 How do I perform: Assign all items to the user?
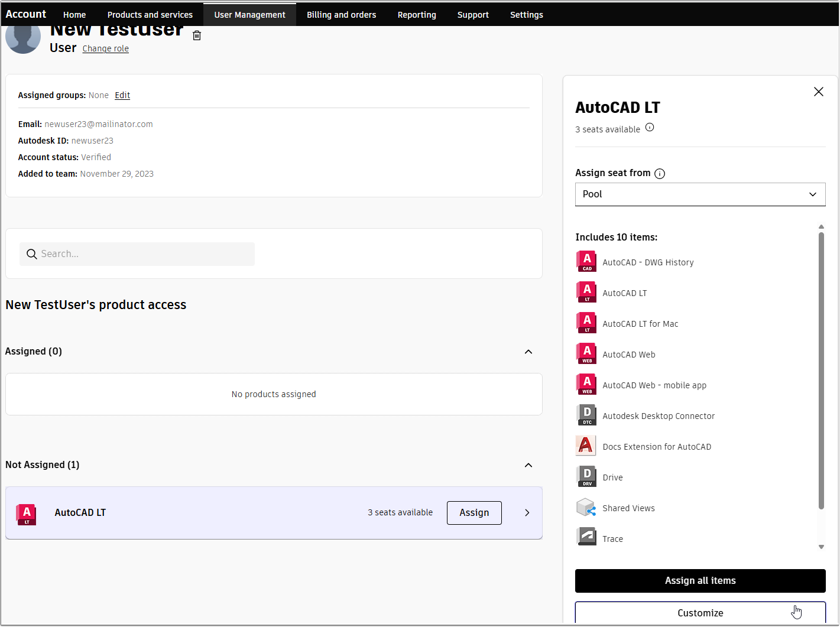pyautogui.click(x=700, y=580)
